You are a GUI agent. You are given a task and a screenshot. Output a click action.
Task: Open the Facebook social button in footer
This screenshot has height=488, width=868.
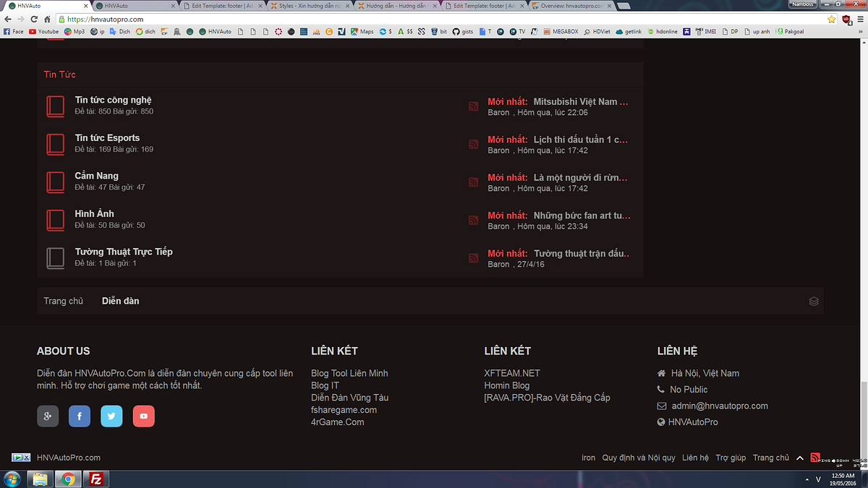tap(80, 416)
